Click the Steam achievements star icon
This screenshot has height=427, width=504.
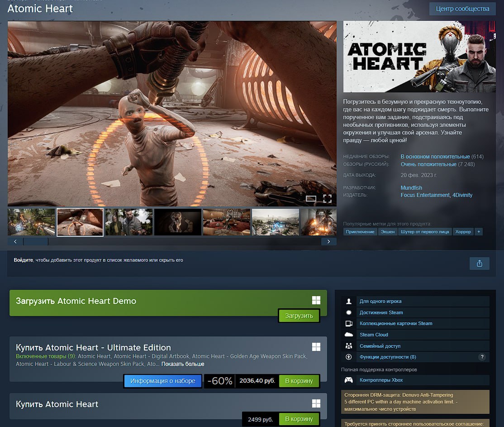click(349, 312)
